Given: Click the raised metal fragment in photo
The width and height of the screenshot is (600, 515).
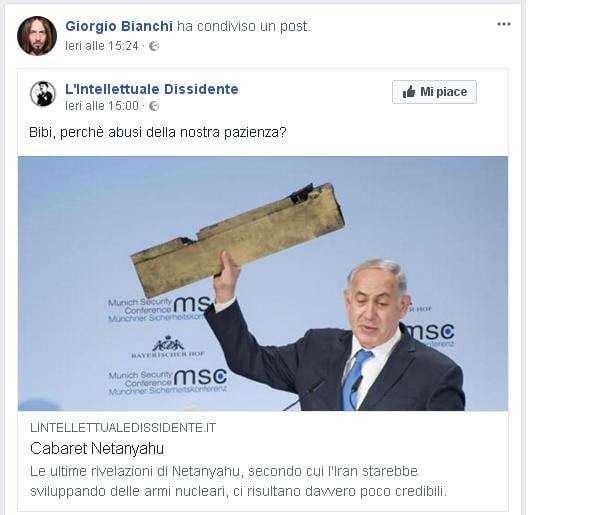Looking at the screenshot, I should [x=238, y=240].
